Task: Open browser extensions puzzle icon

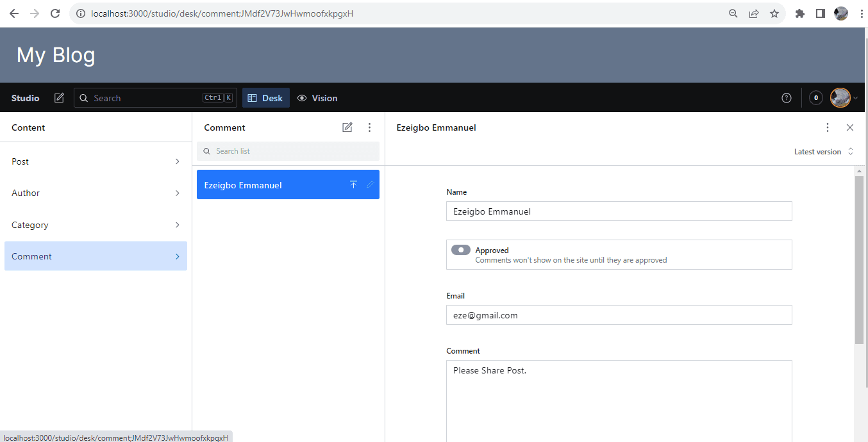Action: click(799, 13)
